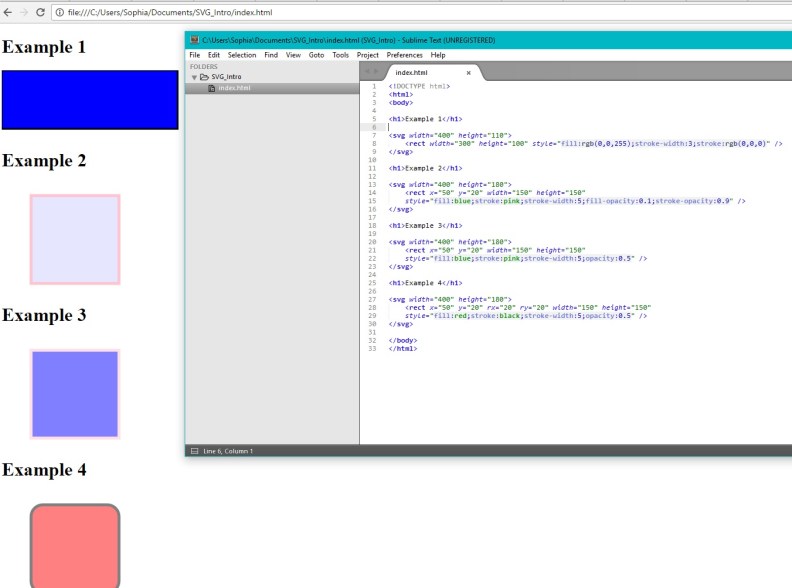This screenshot has width=792, height=588.
Task: Click the next tab arrow in tab bar
Action: point(377,72)
